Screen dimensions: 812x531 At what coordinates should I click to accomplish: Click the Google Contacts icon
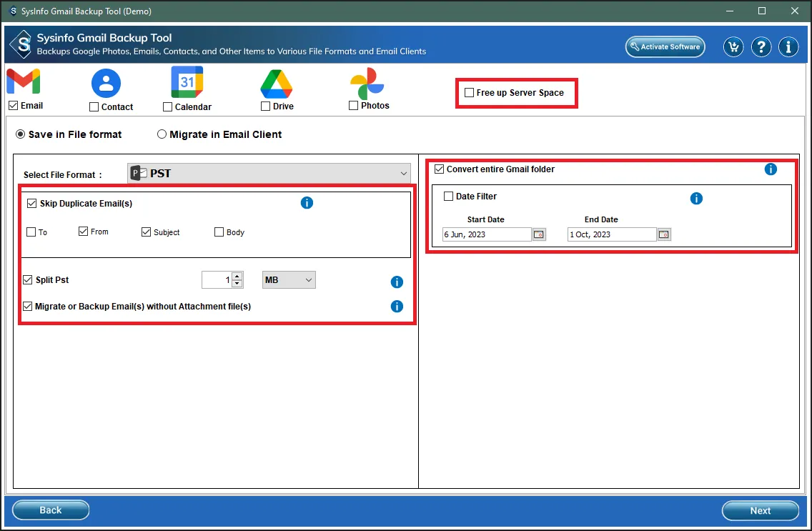[x=107, y=83]
